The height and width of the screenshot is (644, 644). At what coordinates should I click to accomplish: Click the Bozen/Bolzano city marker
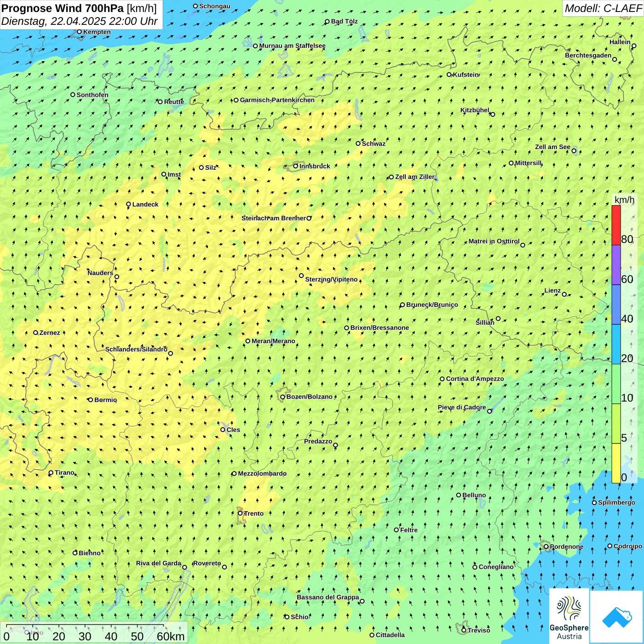283,397
